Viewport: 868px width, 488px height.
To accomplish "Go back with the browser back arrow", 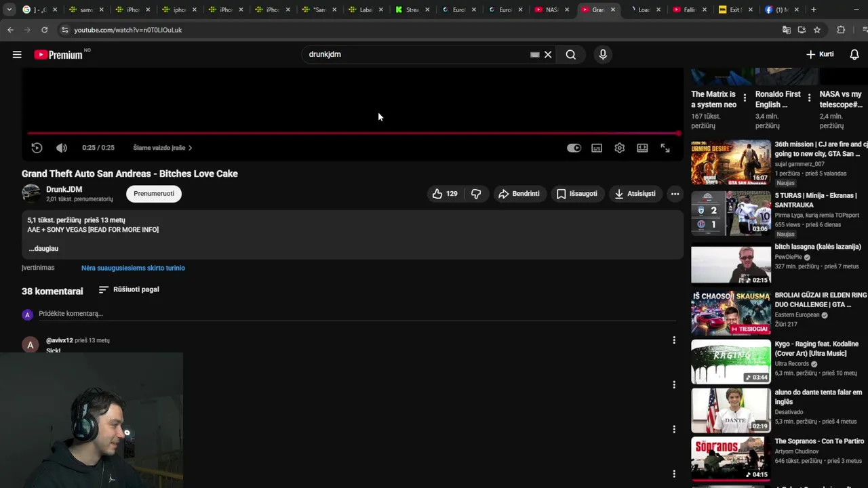I will pos(10,30).
